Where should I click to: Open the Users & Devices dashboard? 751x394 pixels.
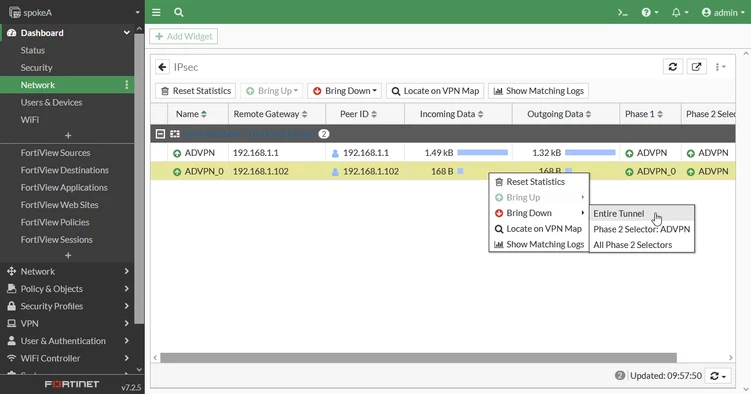click(x=51, y=102)
